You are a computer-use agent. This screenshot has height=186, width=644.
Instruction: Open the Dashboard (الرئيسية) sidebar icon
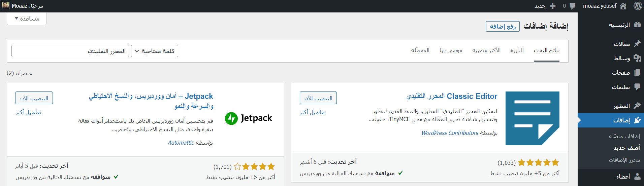click(x=637, y=25)
